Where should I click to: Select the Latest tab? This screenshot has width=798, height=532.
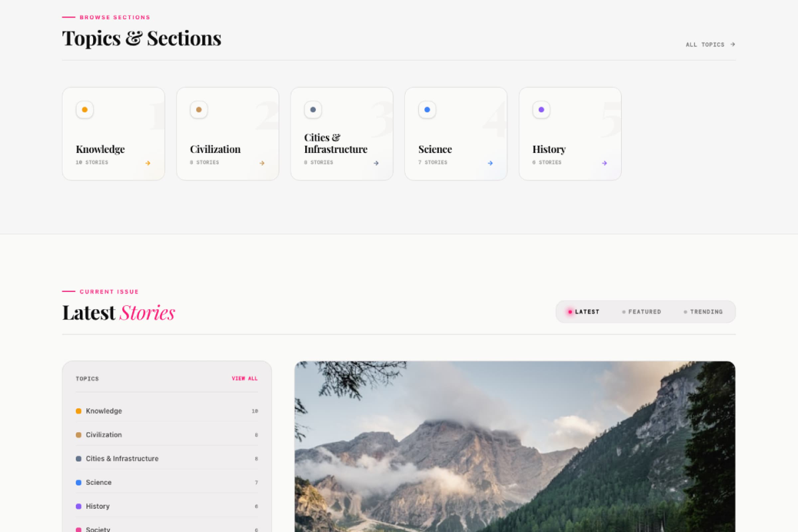tap(584, 312)
